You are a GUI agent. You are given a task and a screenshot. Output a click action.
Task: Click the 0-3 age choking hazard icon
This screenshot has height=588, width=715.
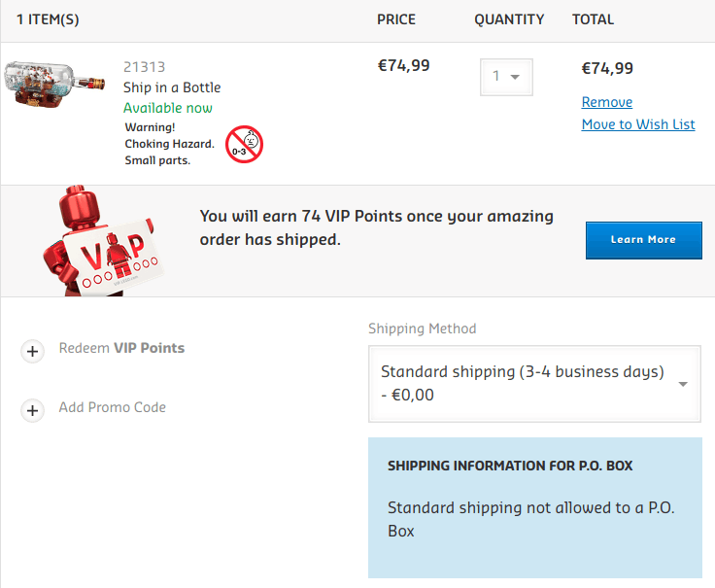click(244, 144)
